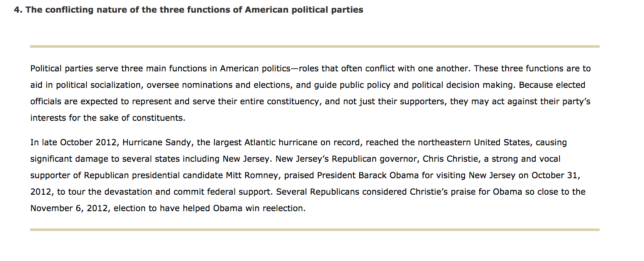Click the bottom tan horizontal divider line

tap(315, 230)
